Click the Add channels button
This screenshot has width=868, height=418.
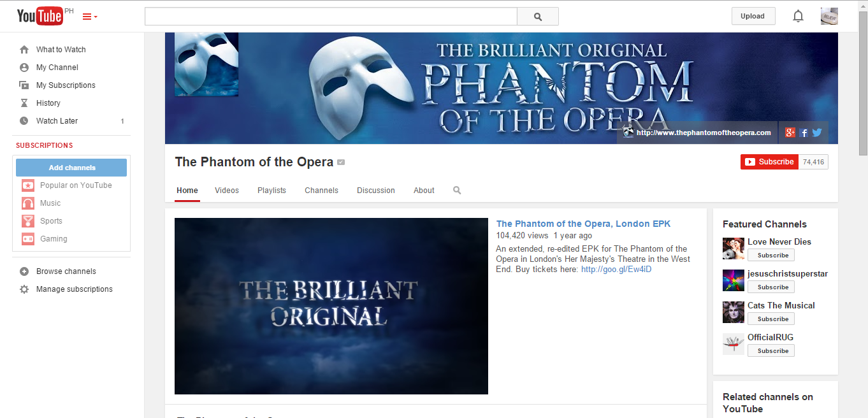[71, 168]
